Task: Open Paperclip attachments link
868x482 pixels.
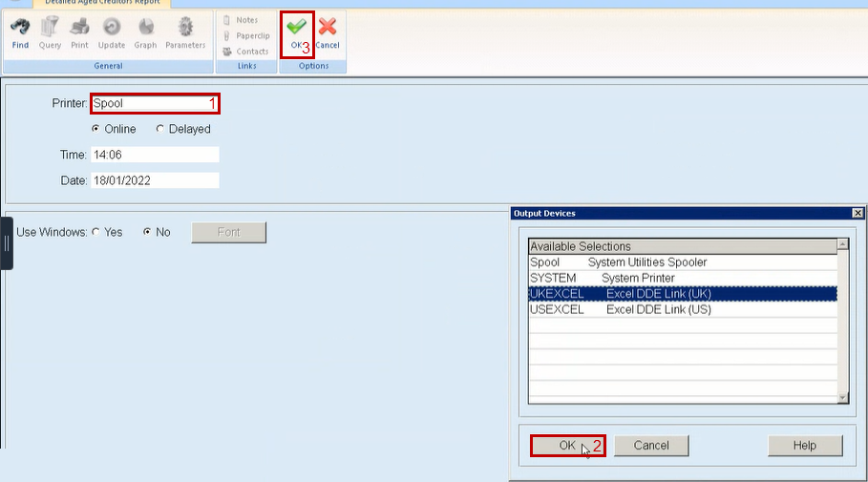Action: tap(246, 35)
